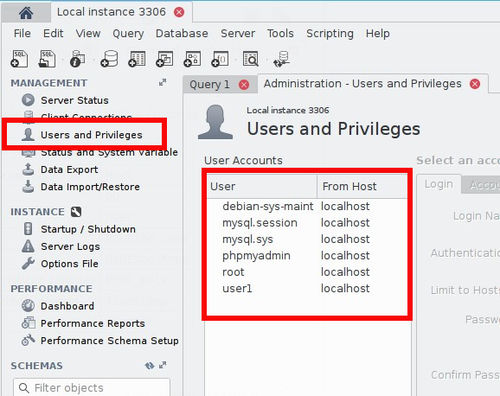Open Performance Schema Setup
The height and width of the screenshot is (396, 500).
(109, 341)
